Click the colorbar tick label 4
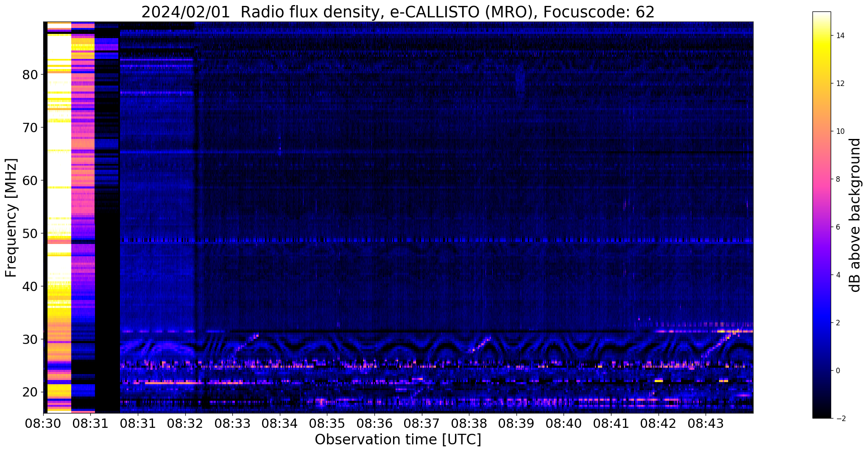 837,275
